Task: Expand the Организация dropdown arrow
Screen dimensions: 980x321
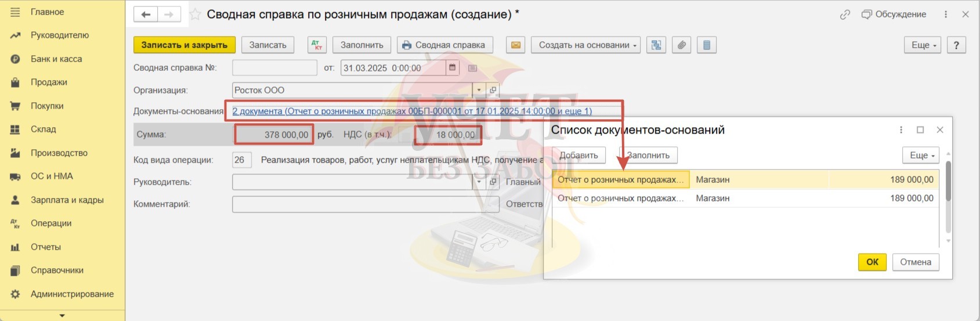Action: (479, 90)
